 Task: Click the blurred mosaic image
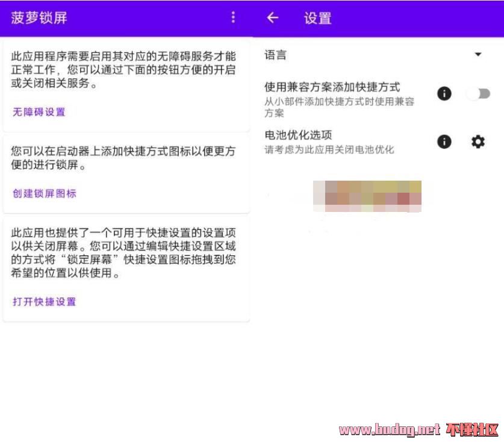(x=367, y=196)
